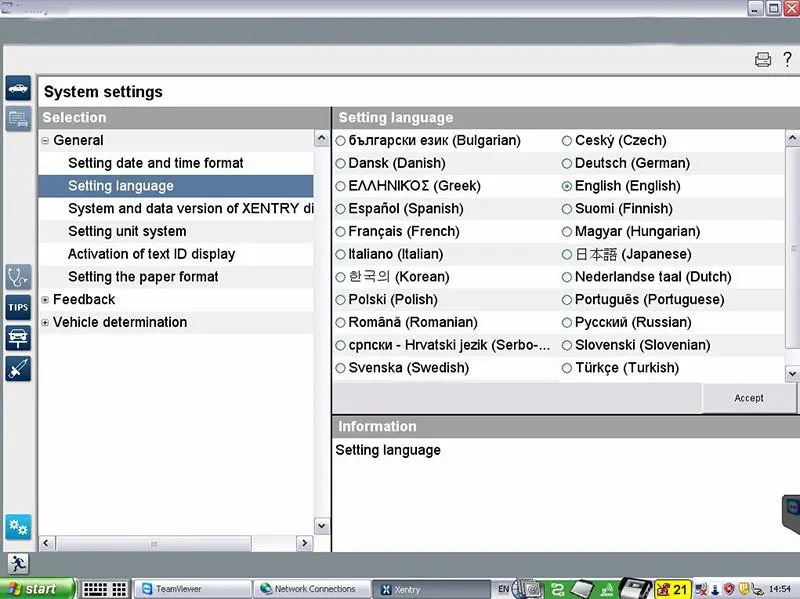Image resolution: width=800 pixels, height=599 pixels.
Task: Select the Vehicle determination tree label
Action: (120, 322)
